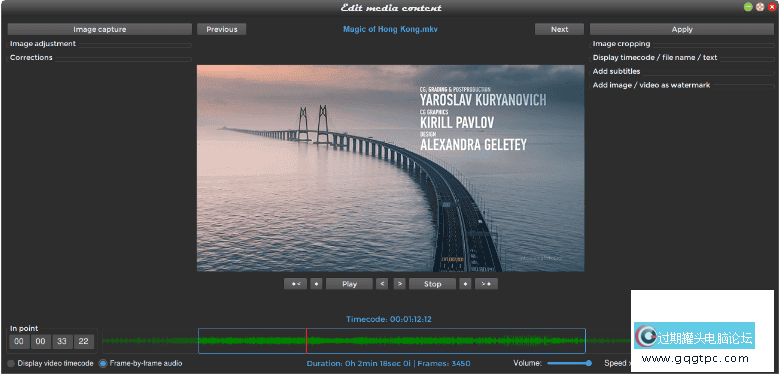
Task: Stop the video playback
Action: pyautogui.click(x=432, y=284)
